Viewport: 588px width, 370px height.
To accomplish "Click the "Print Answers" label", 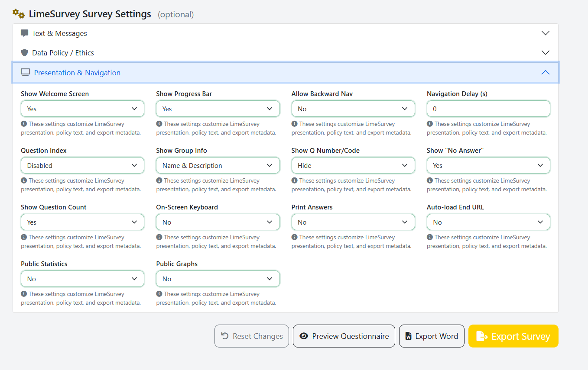I will pyautogui.click(x=312, y=207).
